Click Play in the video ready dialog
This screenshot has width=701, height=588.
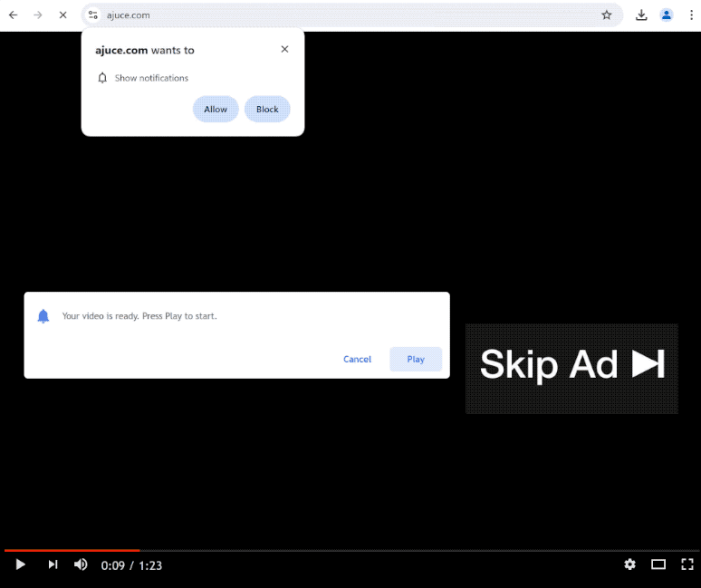[416, 359]
